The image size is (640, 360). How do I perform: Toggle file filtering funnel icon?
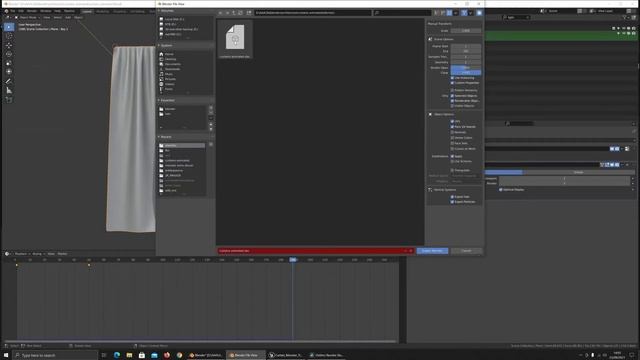[464, 13]
